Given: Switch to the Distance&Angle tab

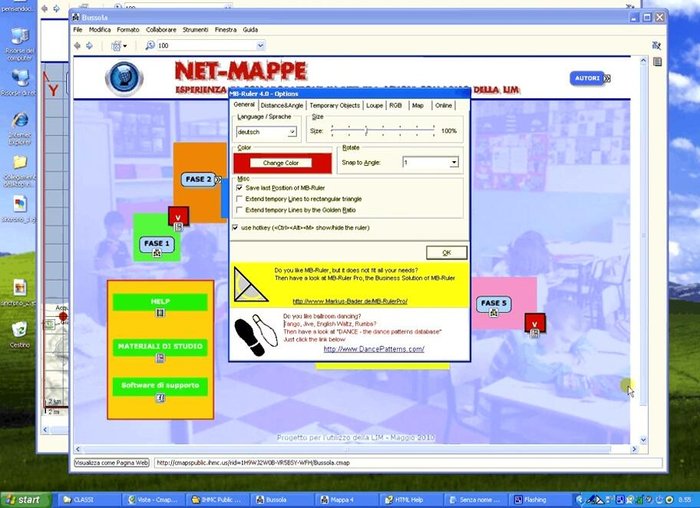Looking at the screenshot, I should tap(282, 105).
